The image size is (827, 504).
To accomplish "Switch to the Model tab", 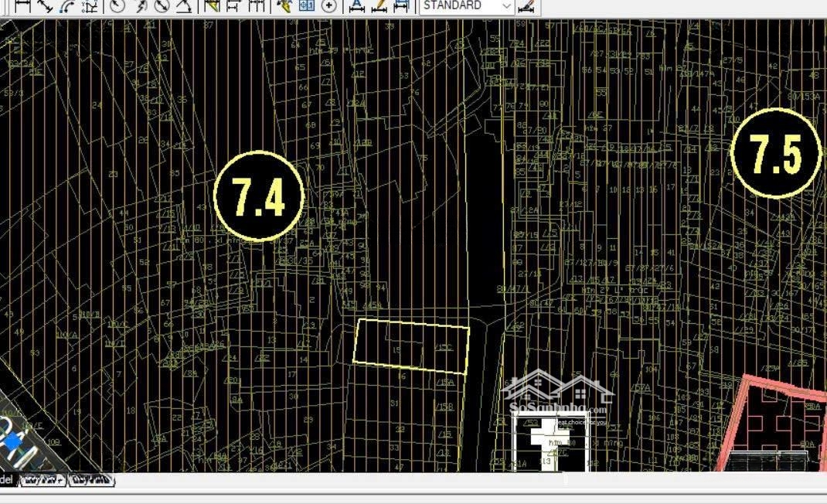I will [6, 480].
